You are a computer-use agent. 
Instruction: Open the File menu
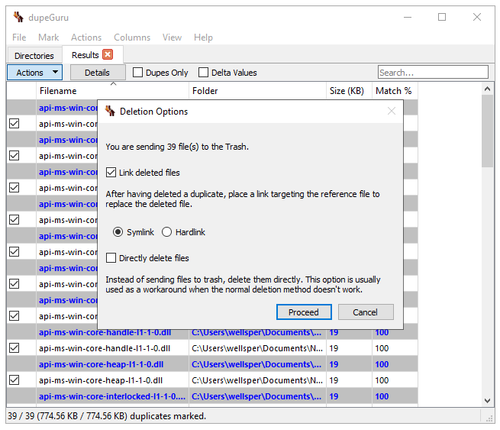(x=19, y=37)
